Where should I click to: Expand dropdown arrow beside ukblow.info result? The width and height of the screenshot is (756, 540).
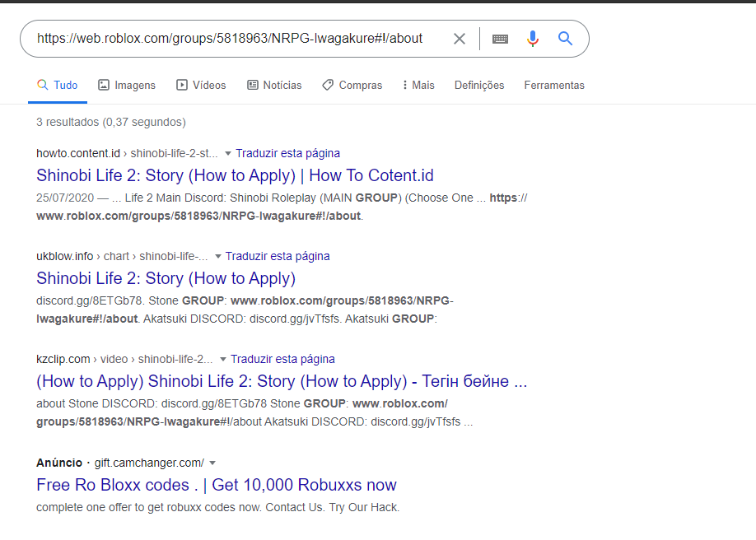point(217,257)
